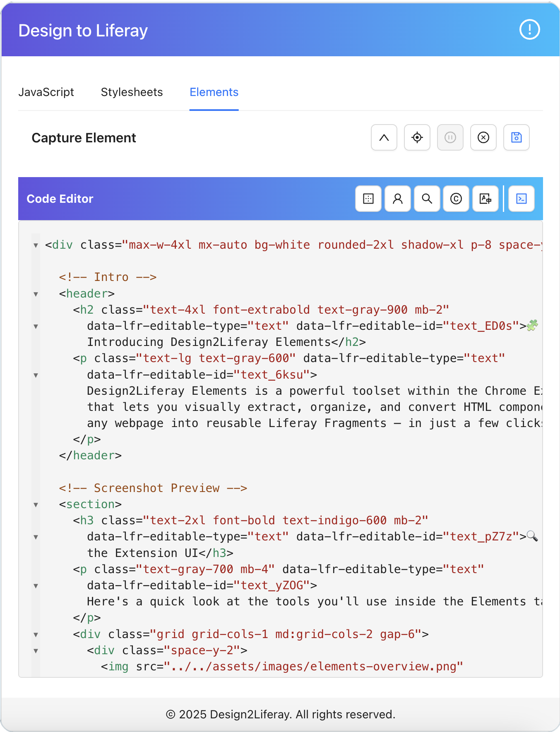Switch to the JavaScript tab
The width and height of the screenshot is (560, 732).
click(x=46, y=92)
